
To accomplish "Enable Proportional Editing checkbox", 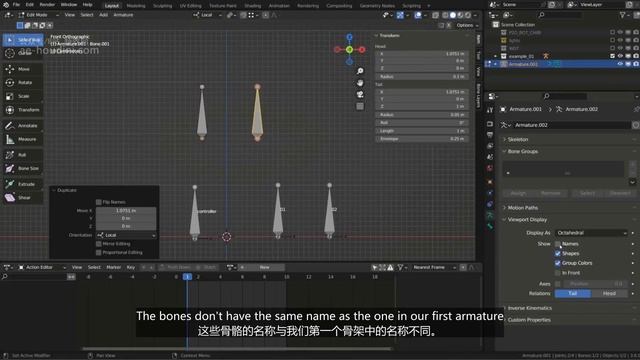I will pos(98,253).
